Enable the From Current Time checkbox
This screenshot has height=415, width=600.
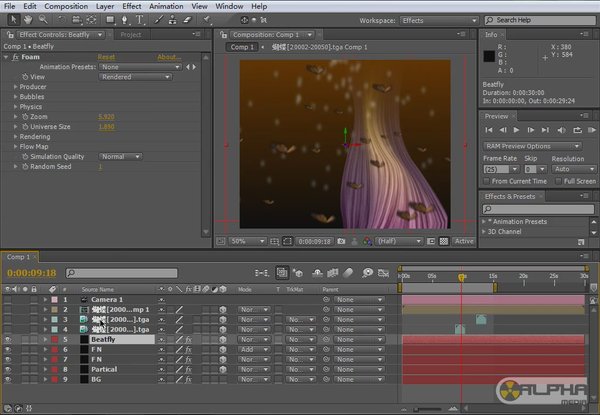[488, 182]
